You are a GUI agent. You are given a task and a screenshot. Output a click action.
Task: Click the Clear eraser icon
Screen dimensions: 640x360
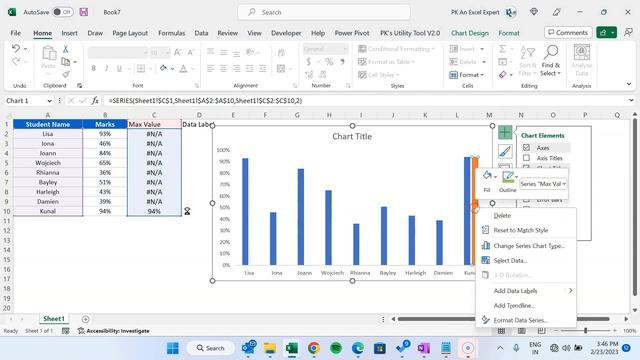coord(502,75)
